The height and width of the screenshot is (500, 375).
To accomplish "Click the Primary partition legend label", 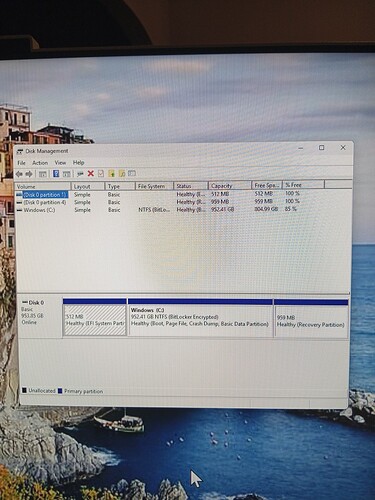I will pos(83,391).
